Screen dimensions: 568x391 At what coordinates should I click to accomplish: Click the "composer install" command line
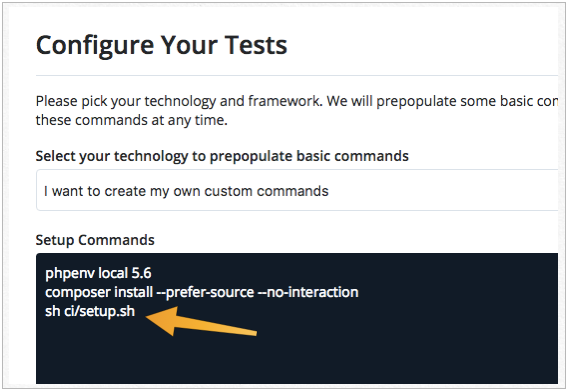click(x=201, y=292)
